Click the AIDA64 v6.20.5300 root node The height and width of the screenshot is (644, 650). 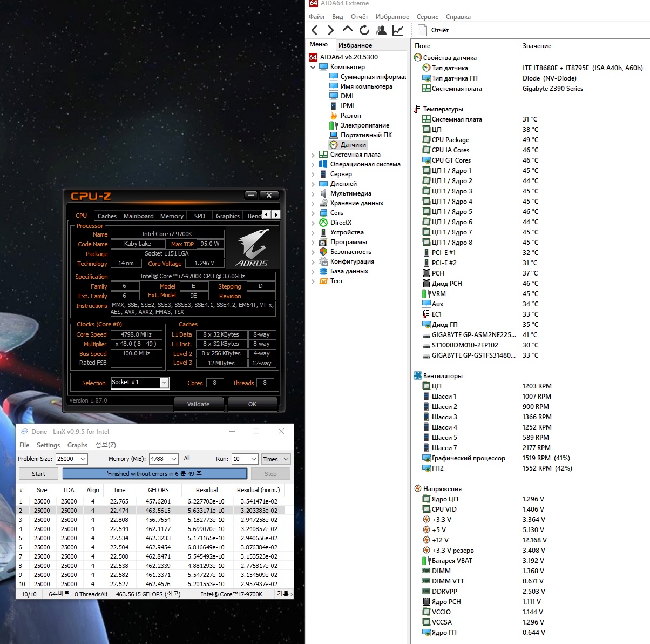pos(344,57)
